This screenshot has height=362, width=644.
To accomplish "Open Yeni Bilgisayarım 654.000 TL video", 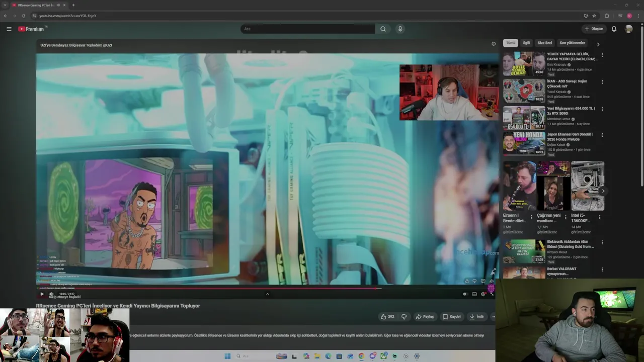I will [524, 118].
